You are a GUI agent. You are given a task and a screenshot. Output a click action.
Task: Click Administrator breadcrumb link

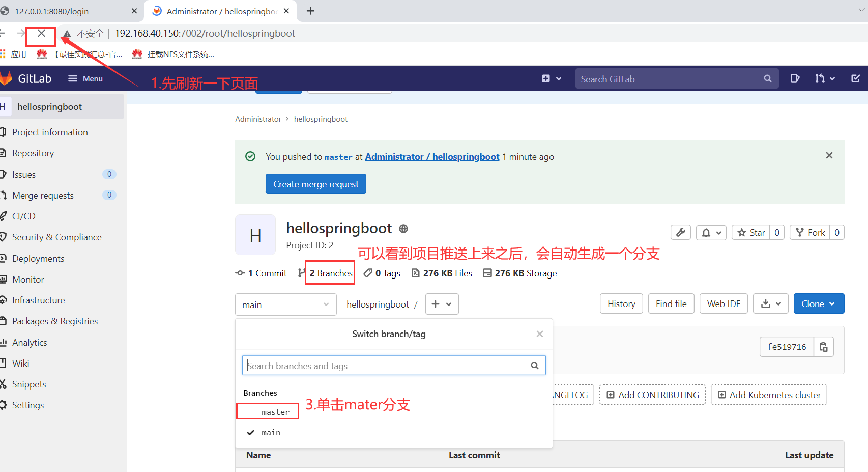258,119
